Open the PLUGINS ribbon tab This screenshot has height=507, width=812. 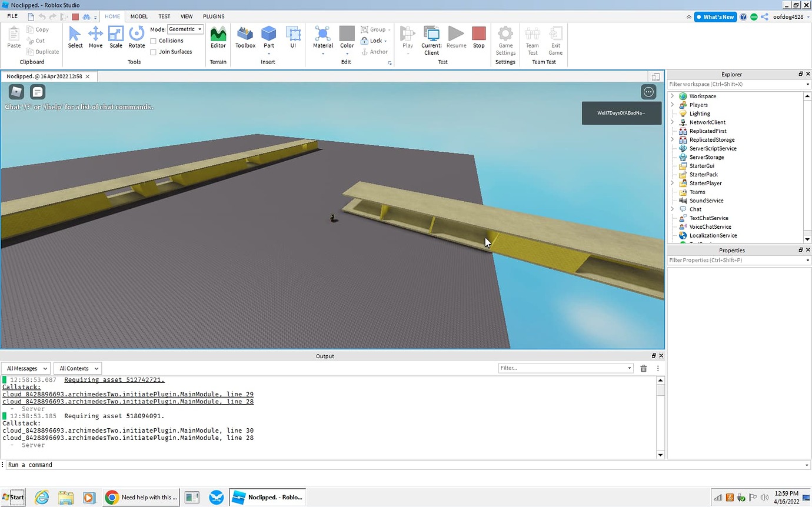click(214, 16)
